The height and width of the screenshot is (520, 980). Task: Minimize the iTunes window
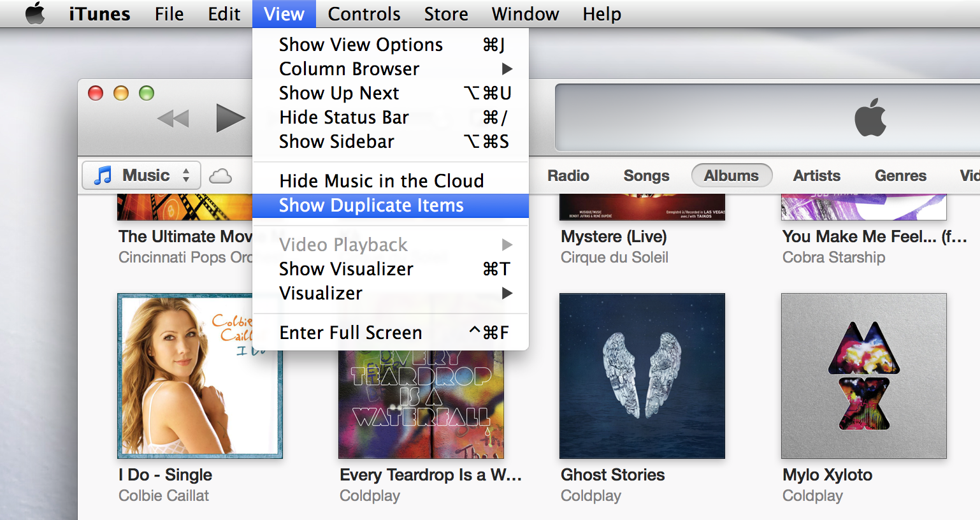(x=121, y=93)
